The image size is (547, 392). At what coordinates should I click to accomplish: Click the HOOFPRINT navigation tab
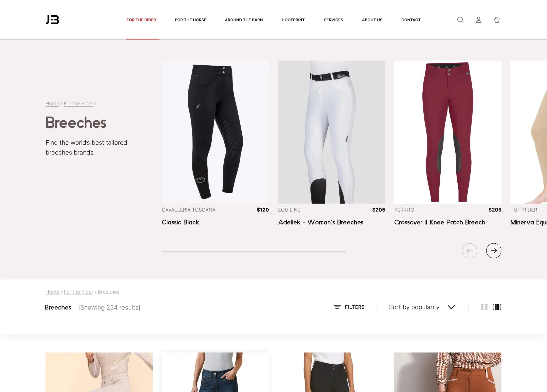click(x=294, y=20)
